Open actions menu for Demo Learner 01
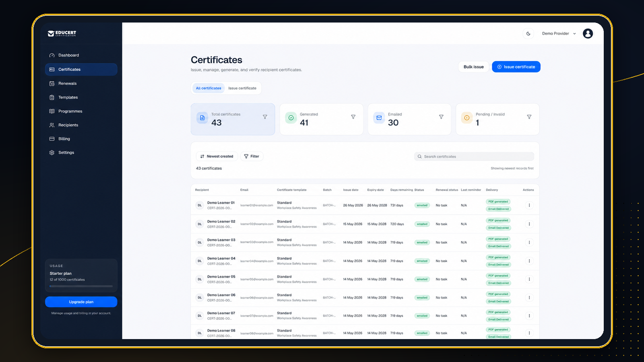Image resolution: width=644 pixels, height=362 pixels. tap(529, 205)
